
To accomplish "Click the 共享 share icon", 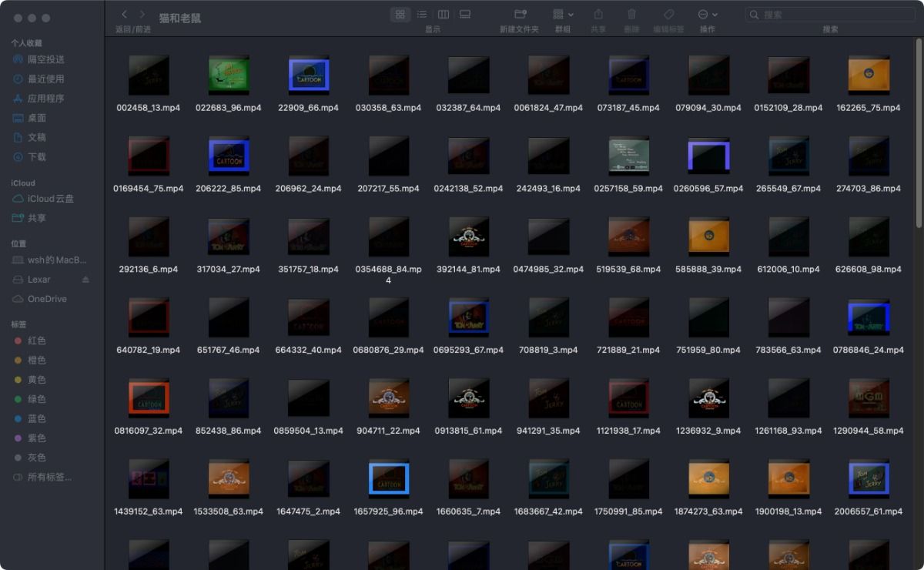I will pyautogui.click(x=598, y=15).
